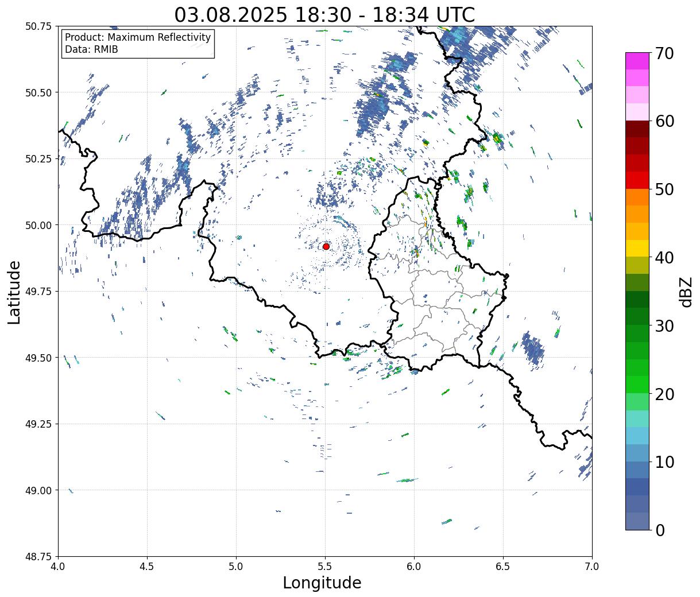Pick the darkest green segment above 30

pos(637,300)
